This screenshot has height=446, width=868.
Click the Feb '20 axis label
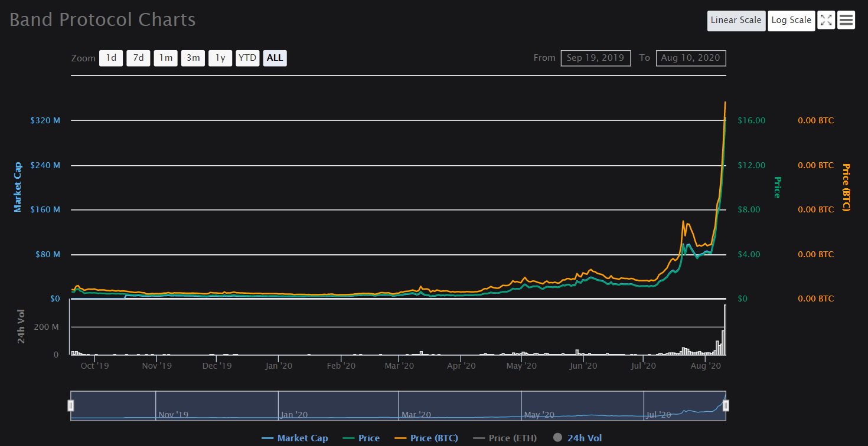pos(341,366)
